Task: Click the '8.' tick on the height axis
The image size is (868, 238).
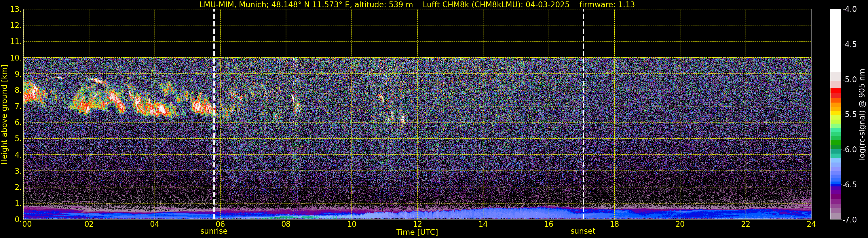Action: click(18, 90)
